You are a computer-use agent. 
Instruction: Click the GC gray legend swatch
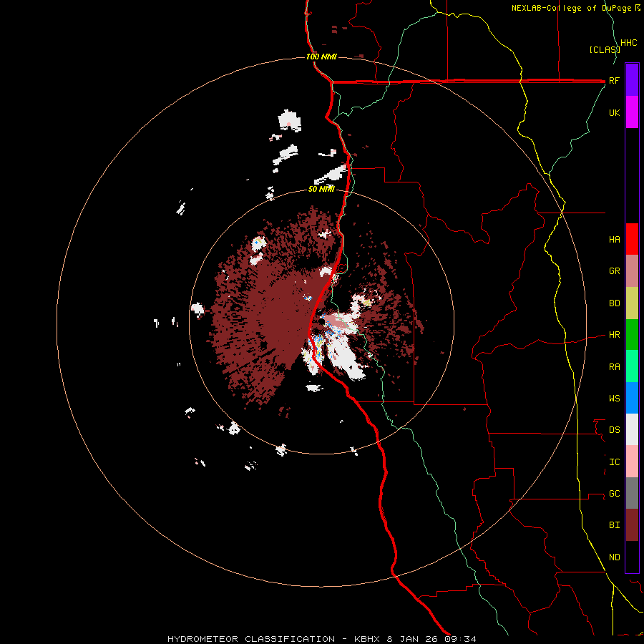pyautogui.click(x=632, y=493)
